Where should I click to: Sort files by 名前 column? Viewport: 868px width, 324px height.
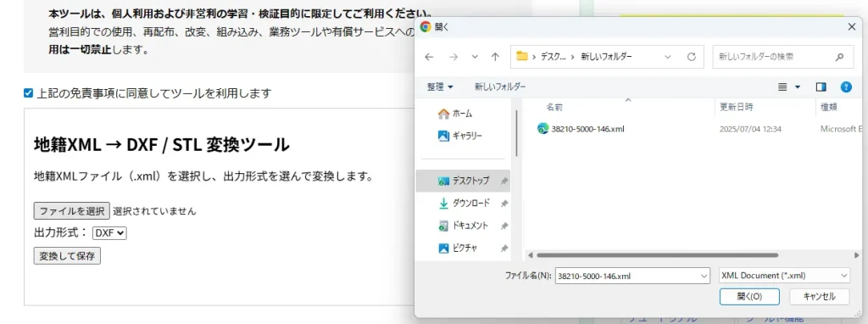pyautogui.click(x=554, y=107)
